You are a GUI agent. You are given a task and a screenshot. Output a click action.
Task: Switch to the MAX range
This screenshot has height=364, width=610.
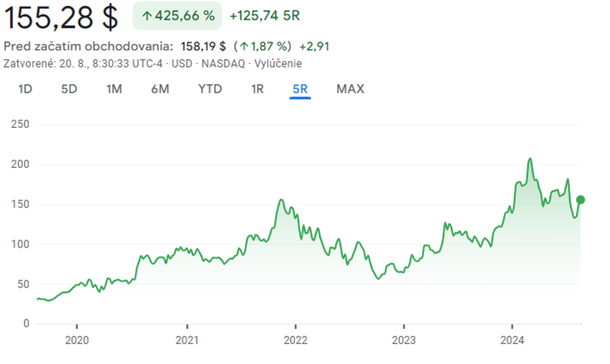pyautogui.click(x=350, y=89)
